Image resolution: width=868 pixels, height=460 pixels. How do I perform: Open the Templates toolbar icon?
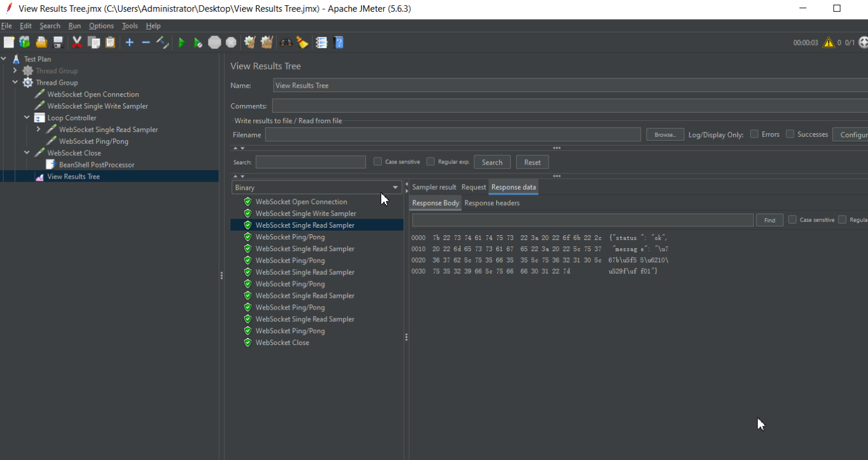(25, 42)
